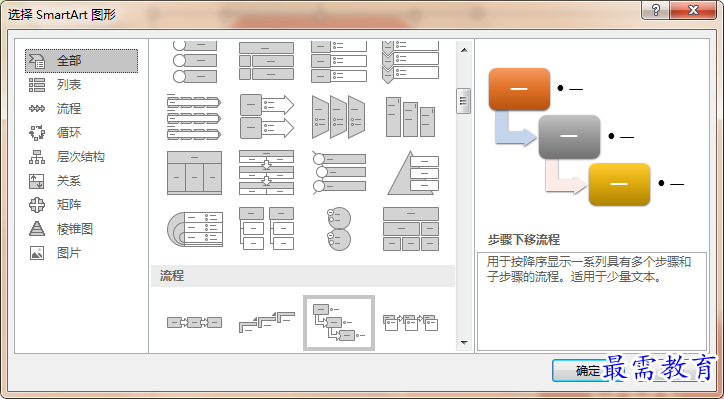Pick the trapezoid list layout thumbnail

tap(339, 117)
